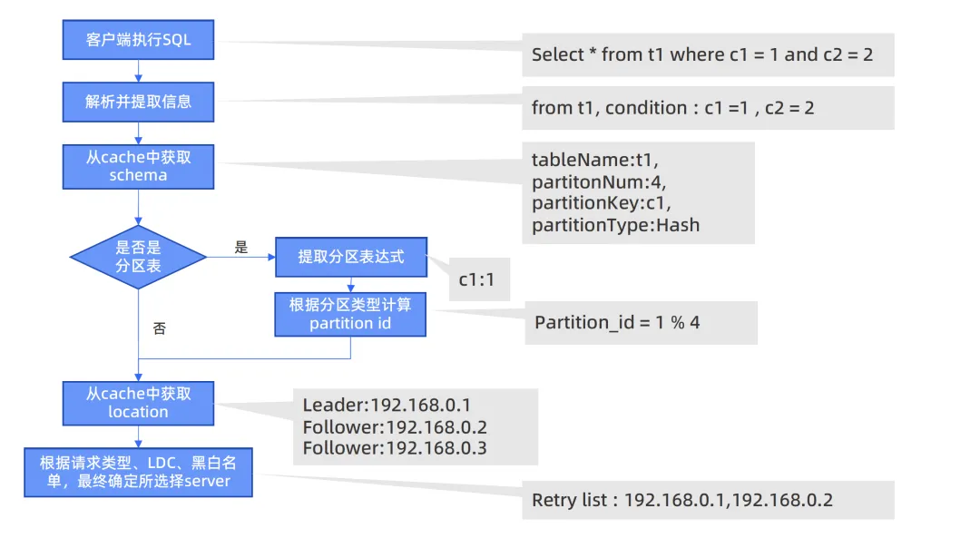Click the tableName:t1 line in schema callout
The width and height of the screenshot is (980, 538).
(x=593, y=161)
